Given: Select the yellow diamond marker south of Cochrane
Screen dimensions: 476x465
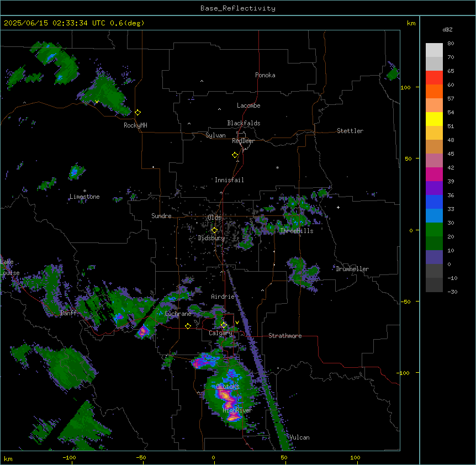Looking at the screenshot, I should (x=188, y=326).
